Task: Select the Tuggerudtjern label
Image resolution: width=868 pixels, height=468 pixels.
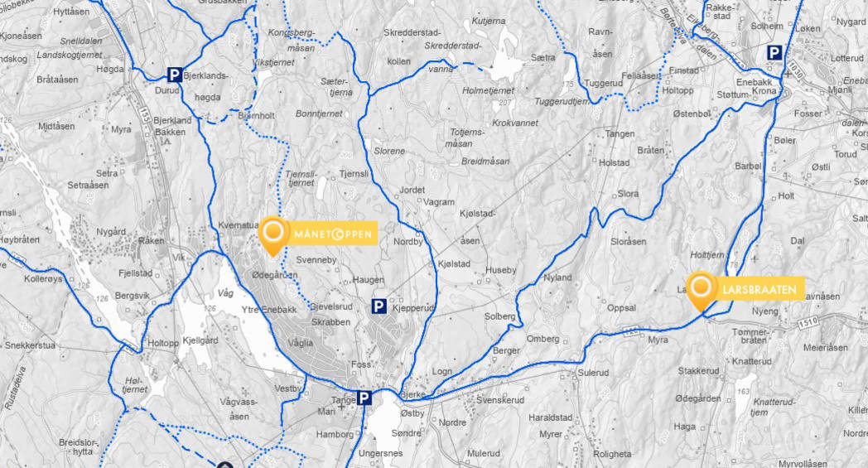Action: [562, 102]
